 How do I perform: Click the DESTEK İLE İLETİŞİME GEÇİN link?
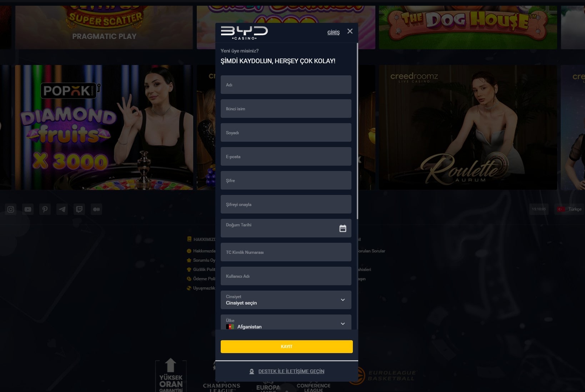tap(291, 371)
